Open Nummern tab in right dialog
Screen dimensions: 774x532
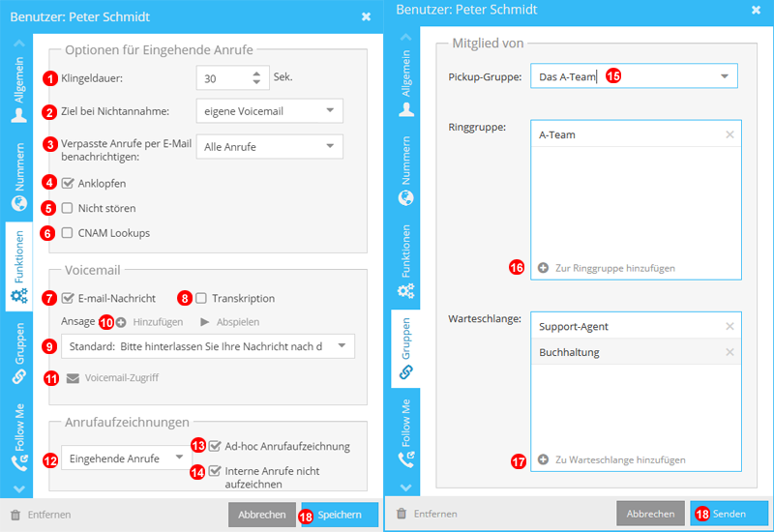405,170
